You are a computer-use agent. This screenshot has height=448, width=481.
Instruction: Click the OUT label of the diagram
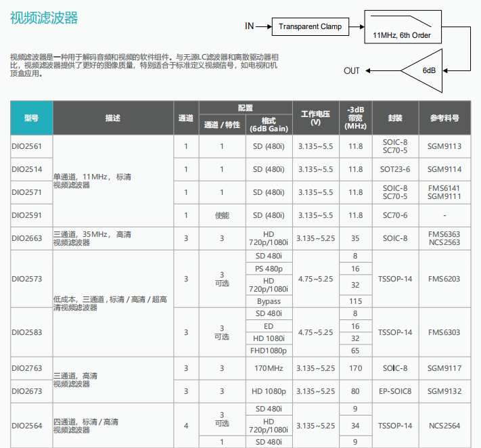pyautogui.click(x=352, y=70)
